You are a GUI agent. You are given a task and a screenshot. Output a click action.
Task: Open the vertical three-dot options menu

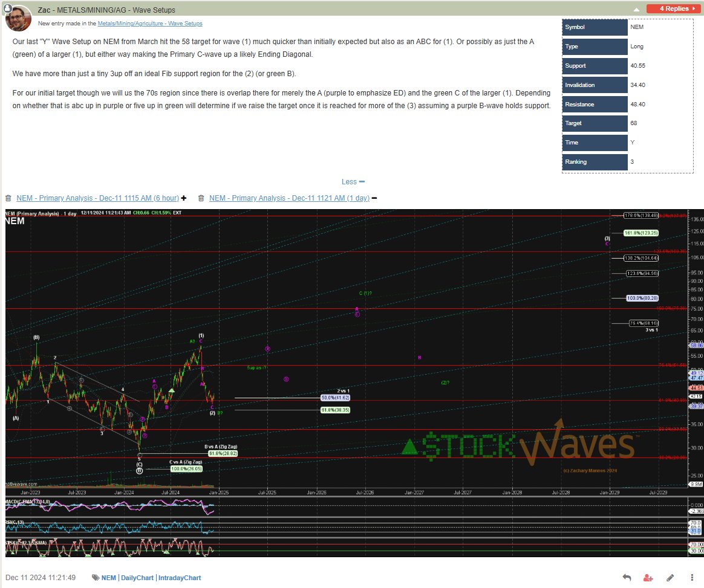tap(691, 578)
